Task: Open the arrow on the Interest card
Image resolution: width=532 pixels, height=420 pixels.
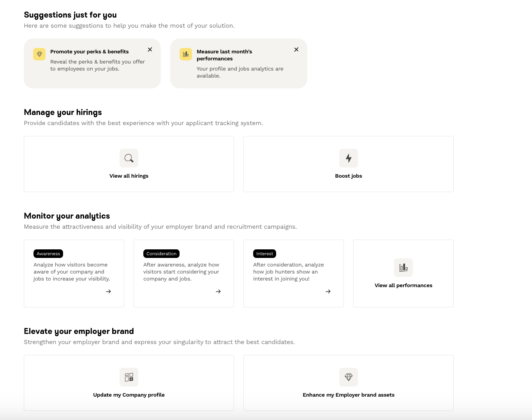Action: click(328, 291)
